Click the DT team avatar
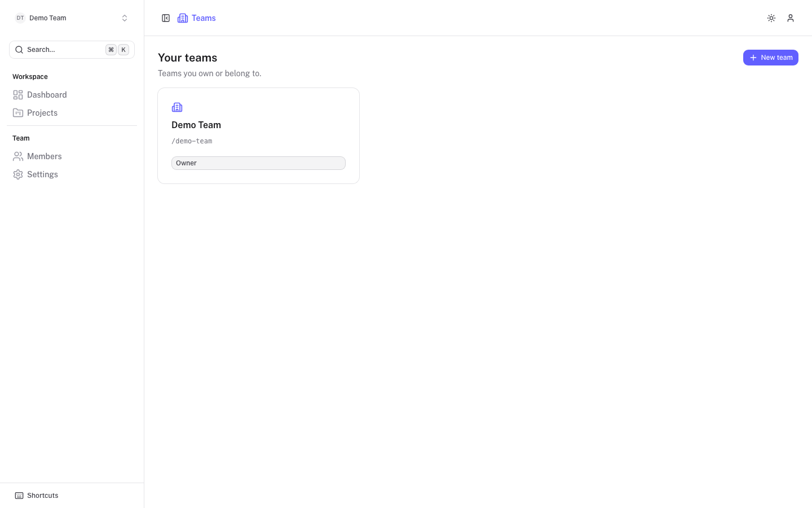The height and width of the screenshot is (508, 812). click(x=20, y=18)
